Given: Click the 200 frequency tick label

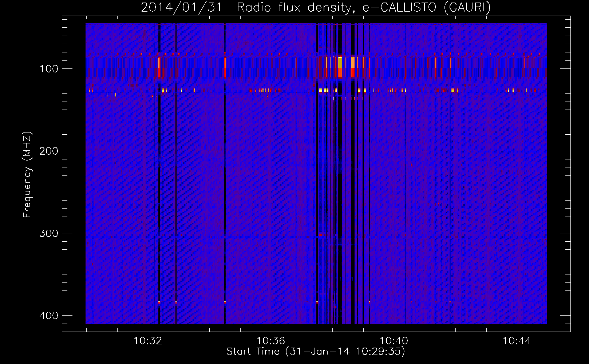Looking at the screenshot, I should point(49,151).
